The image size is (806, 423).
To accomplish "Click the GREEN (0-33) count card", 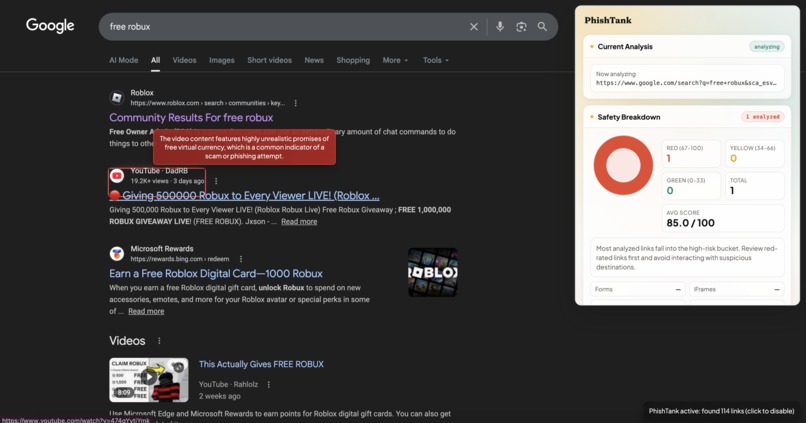I will pyautogui.click(x=691, y=186).
